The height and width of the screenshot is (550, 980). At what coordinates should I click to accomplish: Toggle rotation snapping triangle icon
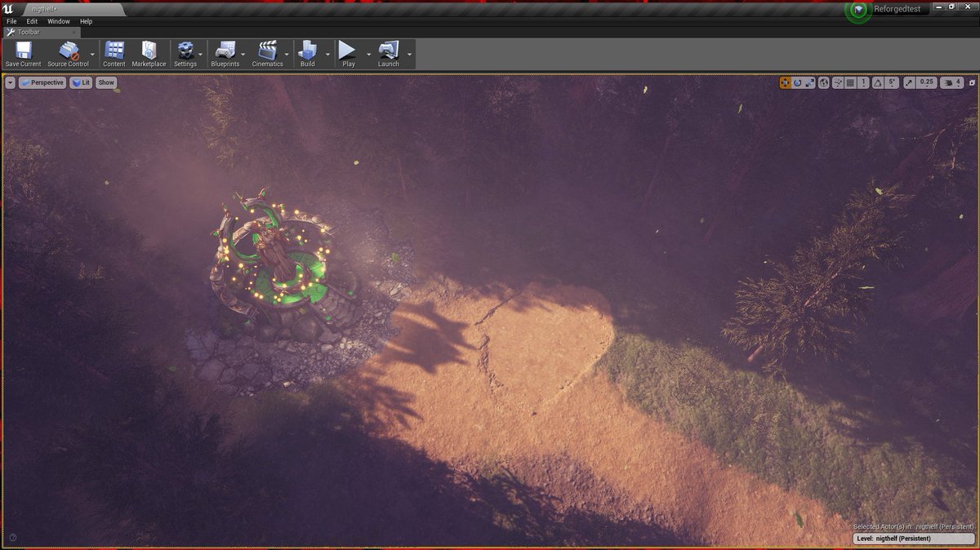tap(878, 82)
